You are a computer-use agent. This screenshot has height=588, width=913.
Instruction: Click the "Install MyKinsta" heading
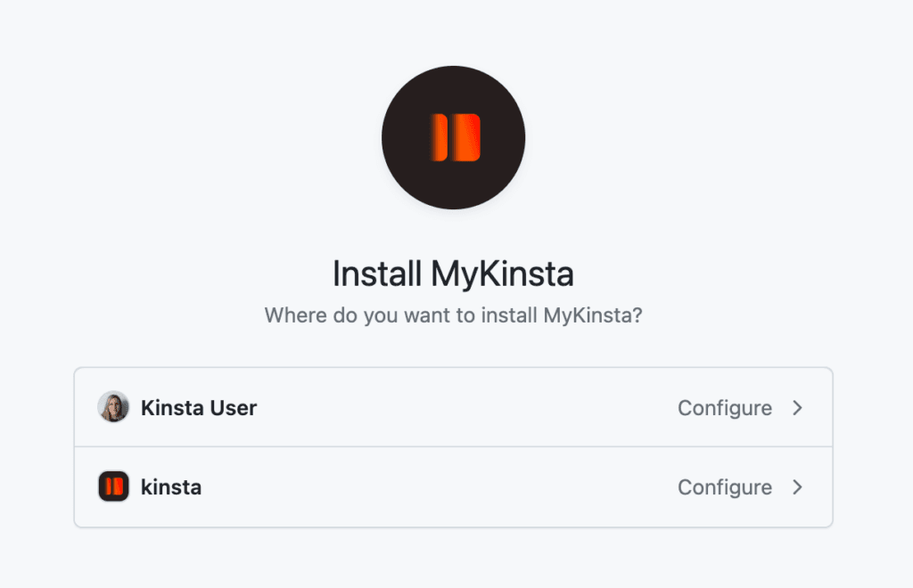coord(453,273)
